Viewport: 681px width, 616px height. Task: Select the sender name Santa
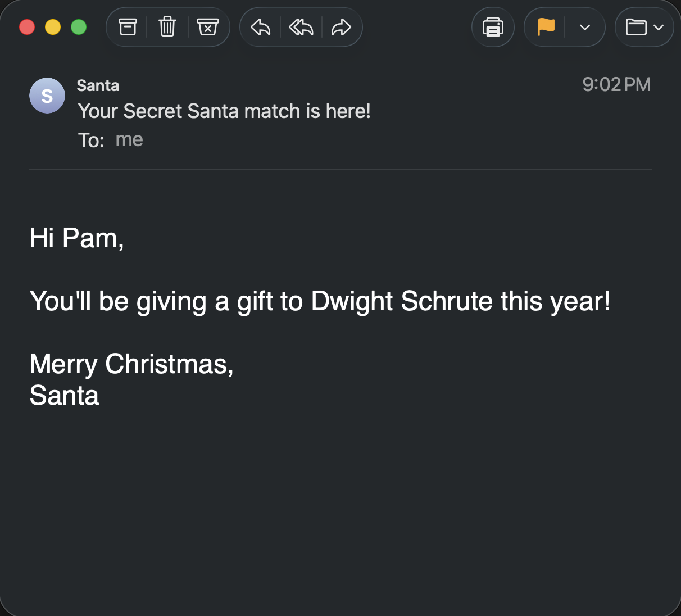click(x=98, y=85)
